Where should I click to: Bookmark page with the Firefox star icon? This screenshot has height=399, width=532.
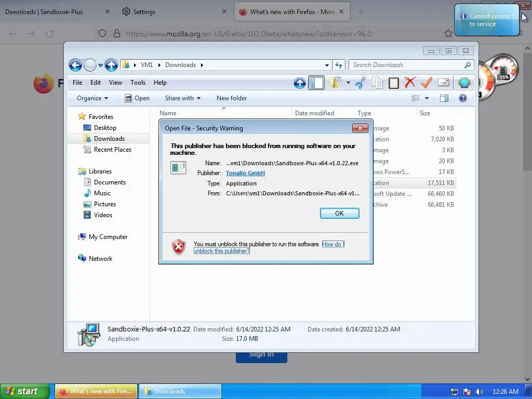pos(448,33)
